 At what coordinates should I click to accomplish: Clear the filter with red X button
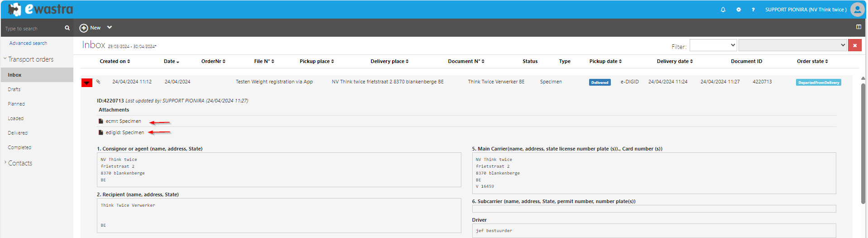pos(854,45)
